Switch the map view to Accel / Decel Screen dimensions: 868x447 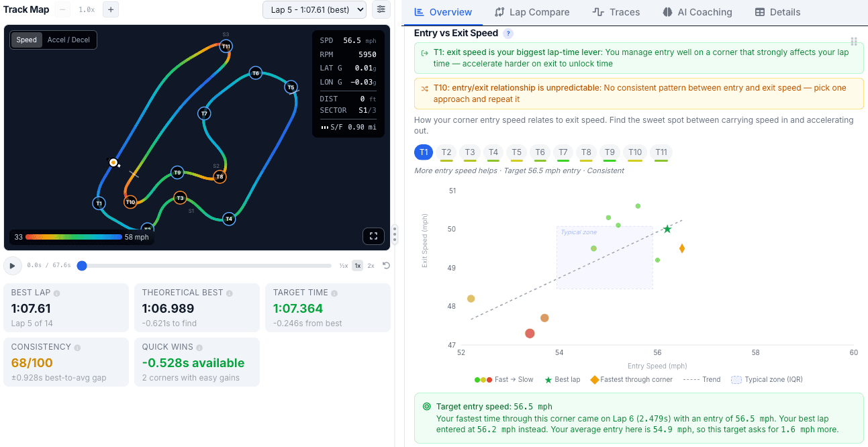pyautogui.click(x=68, y=40)
